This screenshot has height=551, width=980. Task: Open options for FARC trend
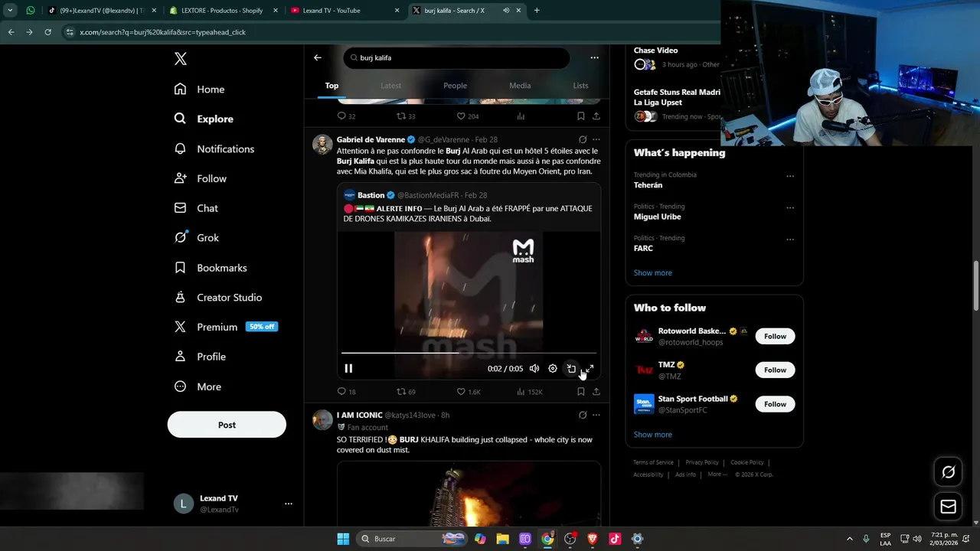tap(790, 240)
